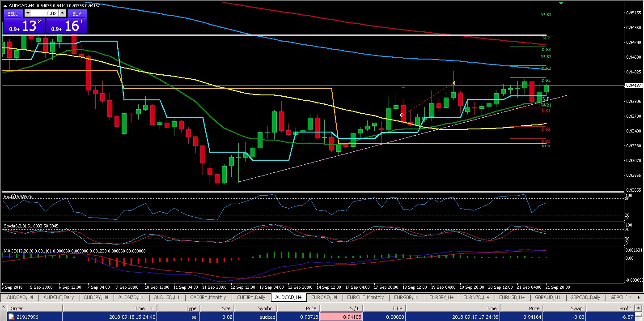Click the 0.9515 price axis label
The height and width of the screenshot is (321, 644).
(633, 13)
